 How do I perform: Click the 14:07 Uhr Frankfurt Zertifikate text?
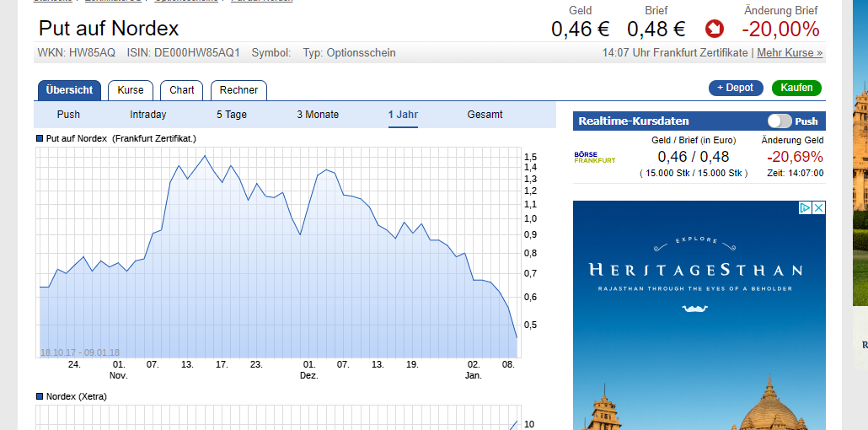point(675,53)
